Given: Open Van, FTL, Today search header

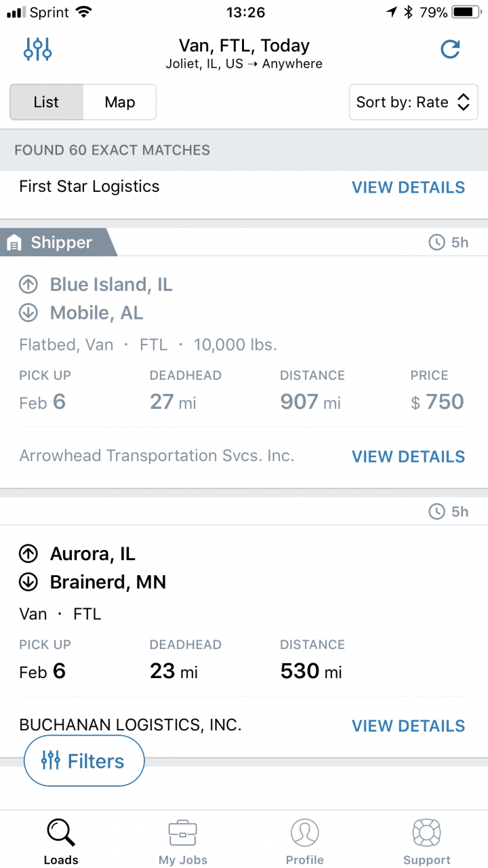Looking at the screenshot, I should point(244,54).
